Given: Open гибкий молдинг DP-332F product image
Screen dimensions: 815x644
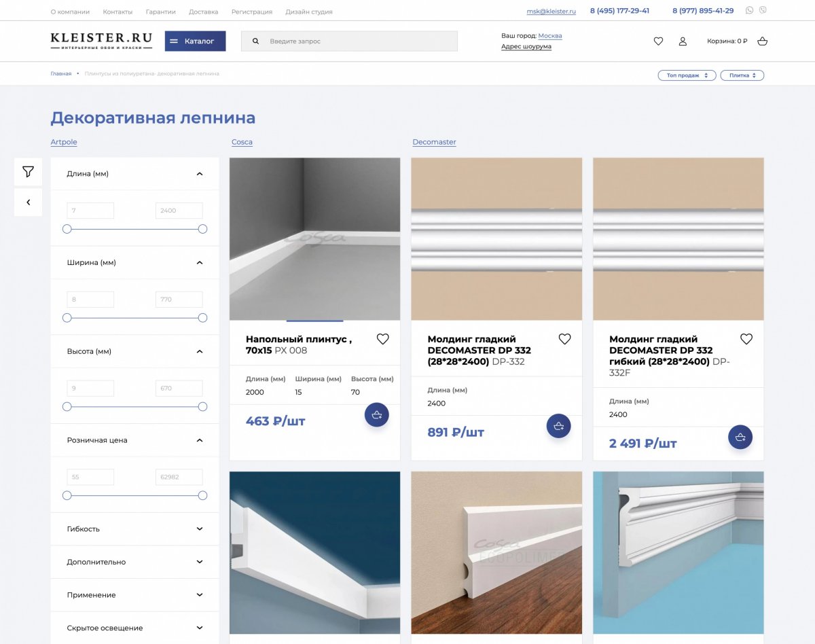Looking at the screenshot, I should coord(678,239).
